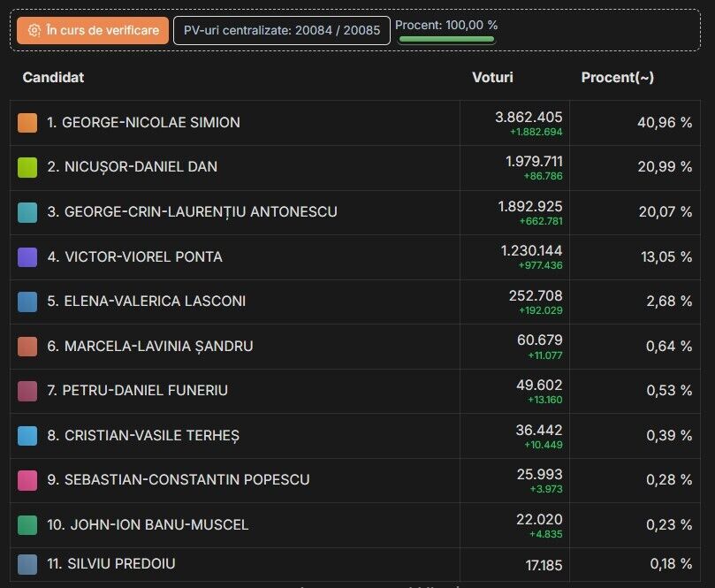
Task: Select George-Nicolae Simion's orange color swatch
Action: coord(27,123)
